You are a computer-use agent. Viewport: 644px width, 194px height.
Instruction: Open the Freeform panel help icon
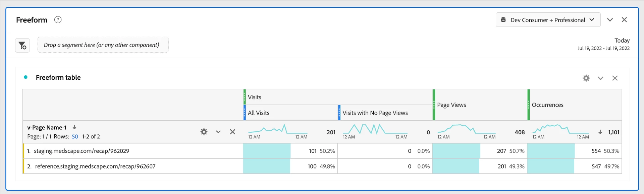pyautogui.click(x=58, y=20)
